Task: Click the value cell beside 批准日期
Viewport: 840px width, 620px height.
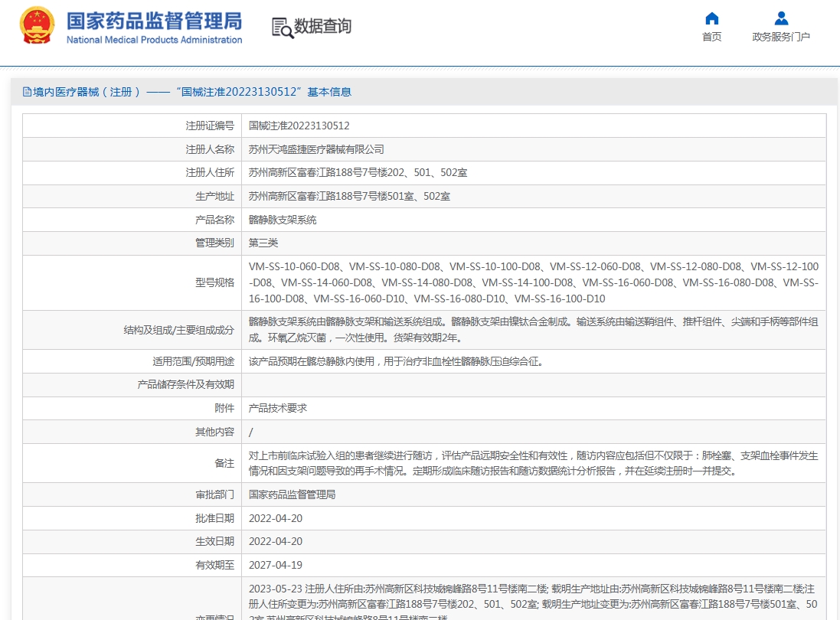Action: click(534, 518)
